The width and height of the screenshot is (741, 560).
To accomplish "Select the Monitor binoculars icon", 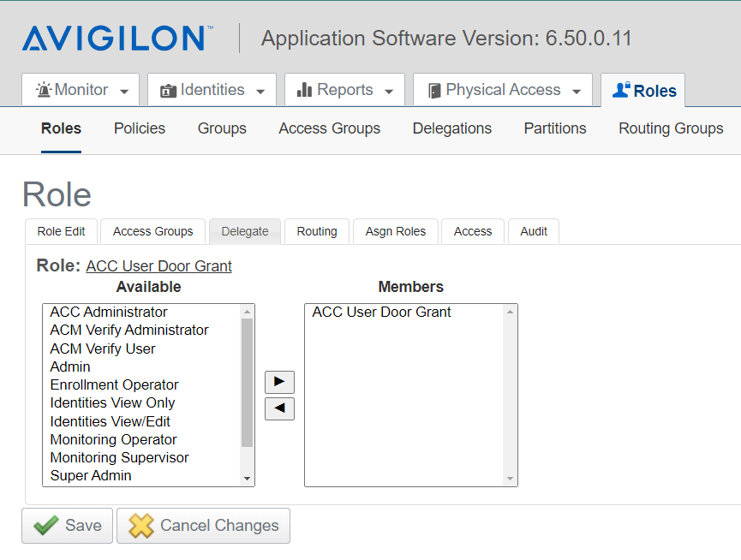I will pos(44,89).
